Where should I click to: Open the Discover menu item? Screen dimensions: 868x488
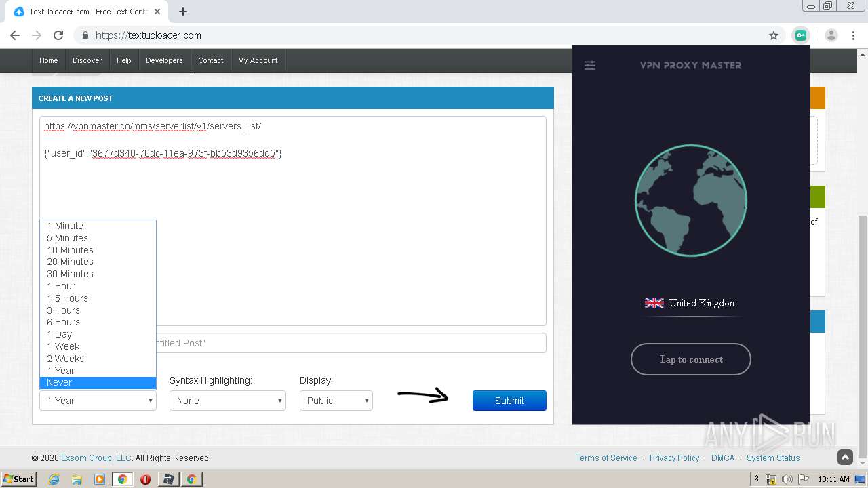pyautogui.click(x=87, y=60)
